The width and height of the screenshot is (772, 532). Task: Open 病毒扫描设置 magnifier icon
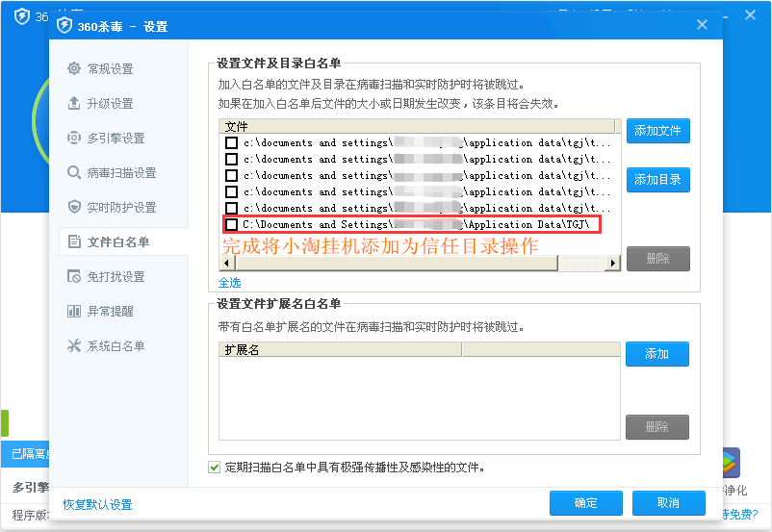[74, 173]
